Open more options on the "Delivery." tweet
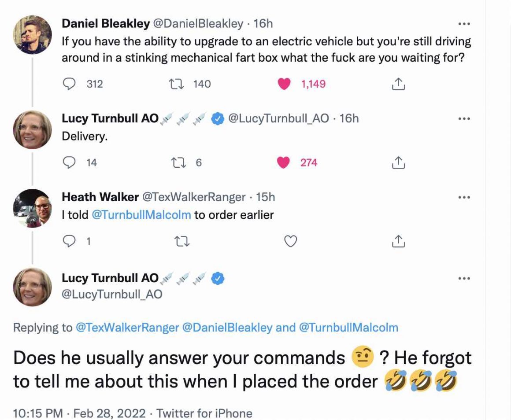 (x=464, y=118)
